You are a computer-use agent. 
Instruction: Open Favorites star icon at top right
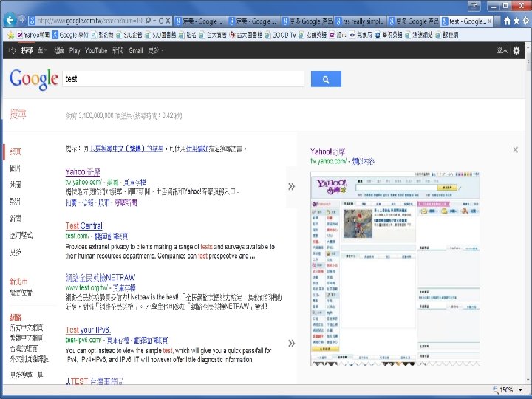coord(516,21)
